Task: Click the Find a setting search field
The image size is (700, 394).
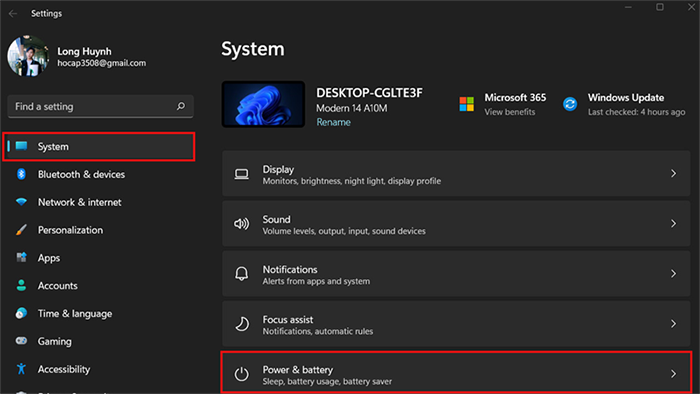Action: point(100,106)
